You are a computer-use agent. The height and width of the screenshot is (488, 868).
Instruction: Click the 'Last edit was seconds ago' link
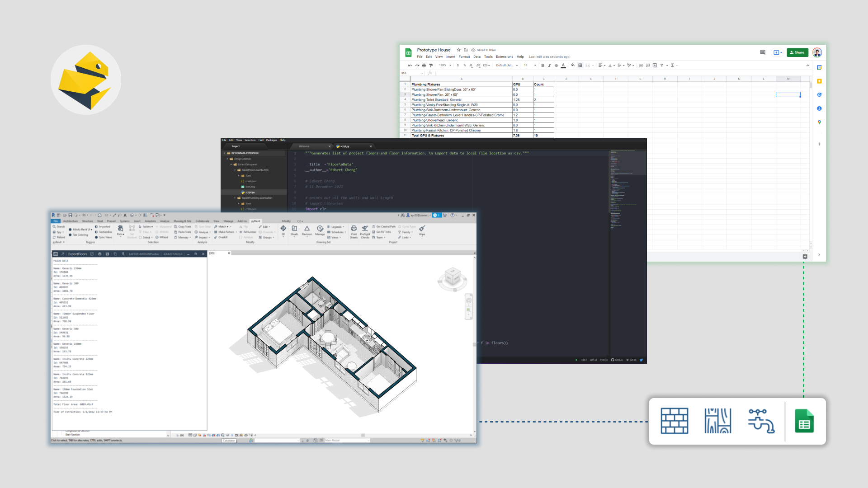coord(549,57)
